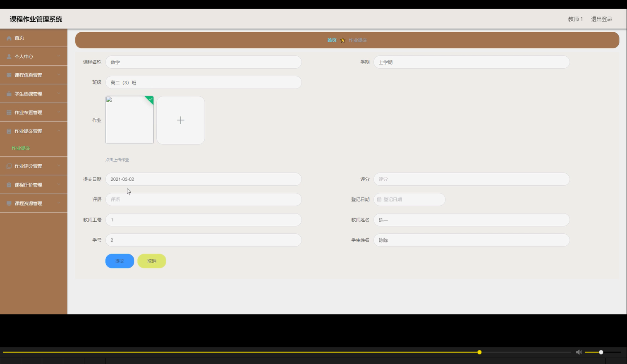Viewport: 627px width, 364px height.
Task: Expand the 课程信息管理 arrow
Action: coord(59,75)
